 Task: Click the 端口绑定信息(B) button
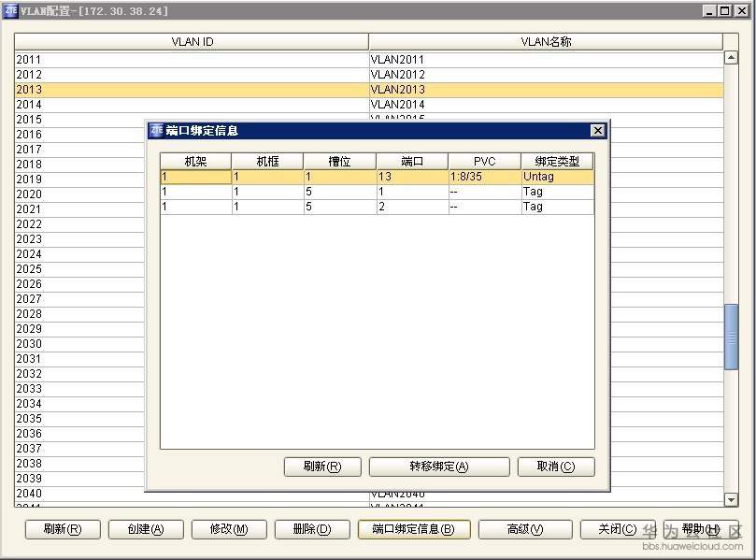point(414,529)
